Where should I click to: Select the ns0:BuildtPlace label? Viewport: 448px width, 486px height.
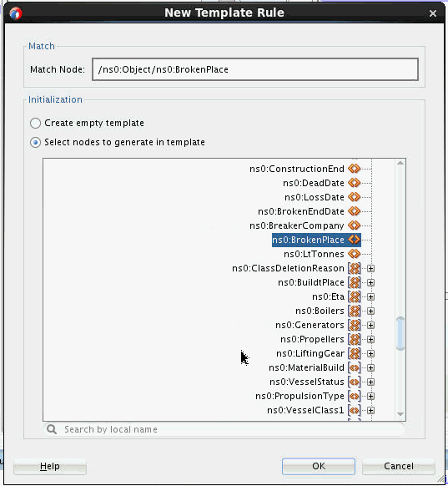(311, 283)
